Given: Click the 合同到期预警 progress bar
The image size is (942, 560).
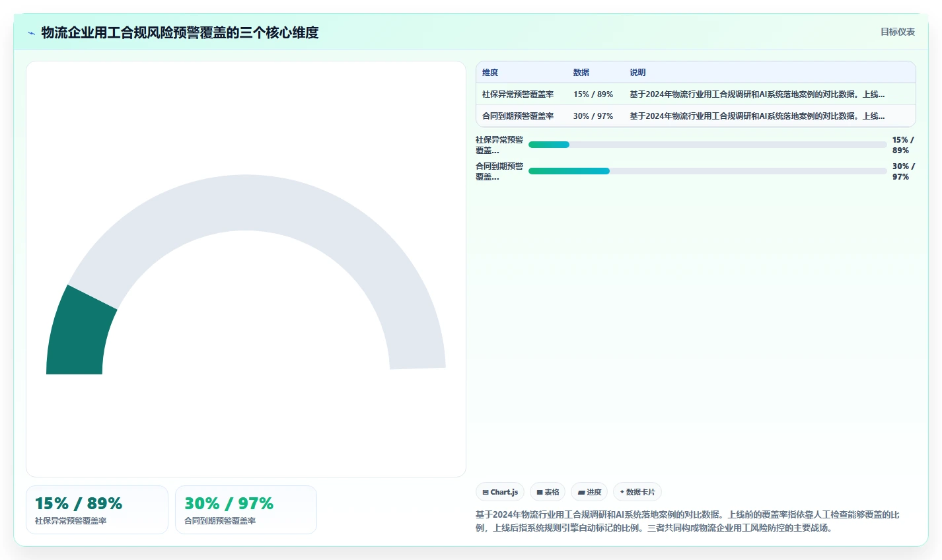Looking at the screenshot, I should click(707, 171).
